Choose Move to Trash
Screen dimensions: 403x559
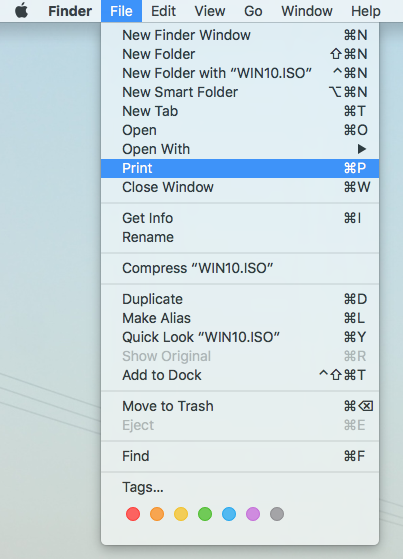(240, 406)
